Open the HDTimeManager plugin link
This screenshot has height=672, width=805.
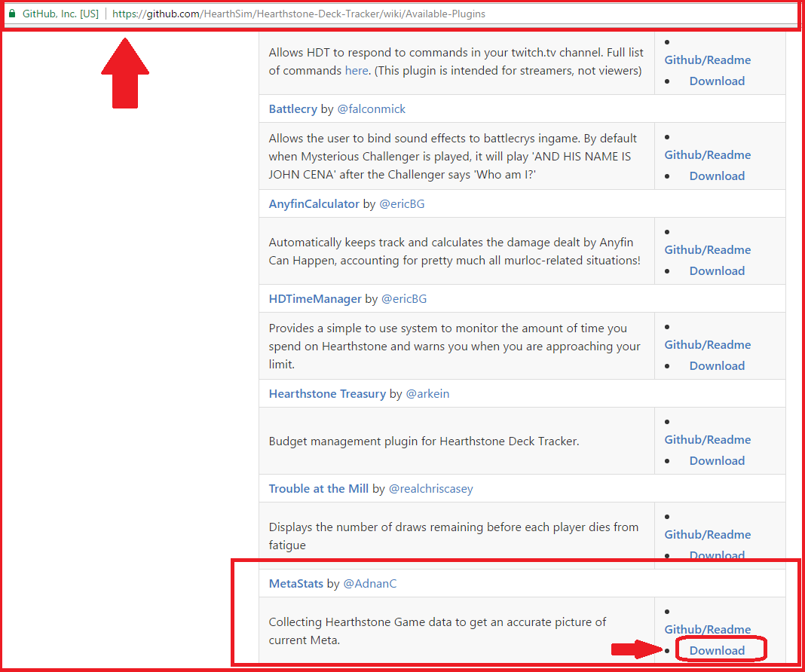[315, 298]
